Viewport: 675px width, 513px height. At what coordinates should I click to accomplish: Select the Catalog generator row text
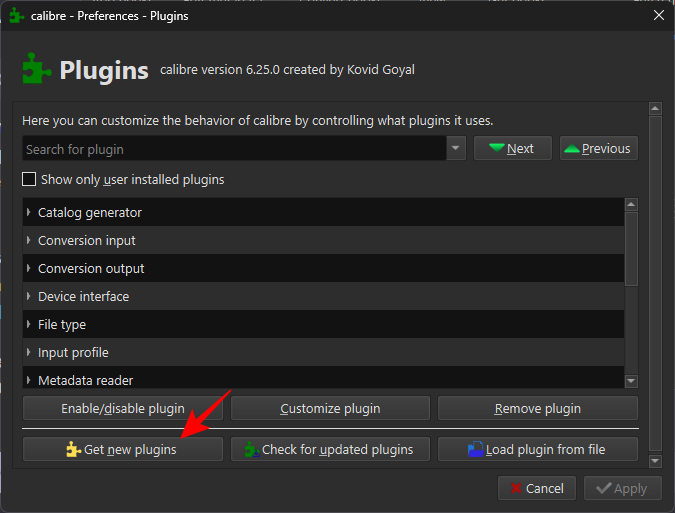coord(90,213)
